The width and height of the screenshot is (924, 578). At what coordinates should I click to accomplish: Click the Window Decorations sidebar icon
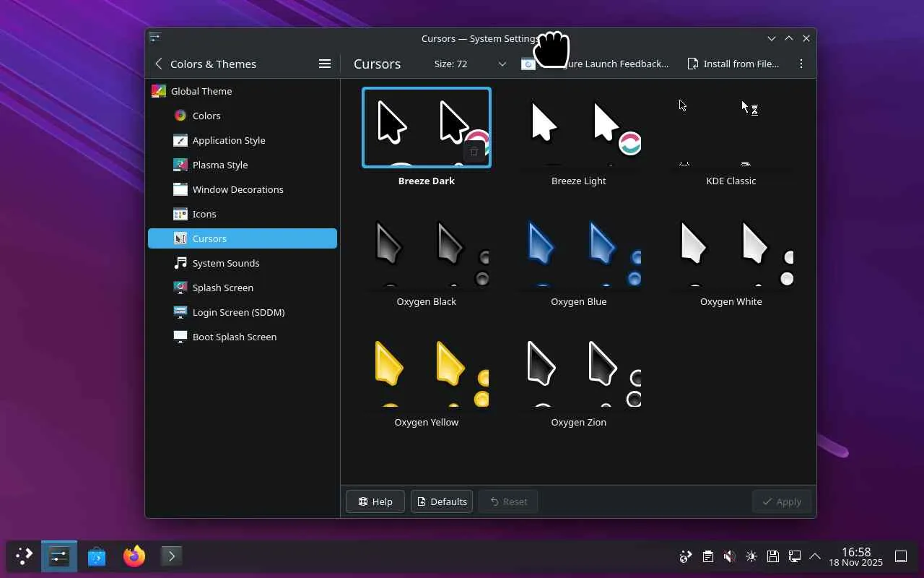(x=180, y=189)
